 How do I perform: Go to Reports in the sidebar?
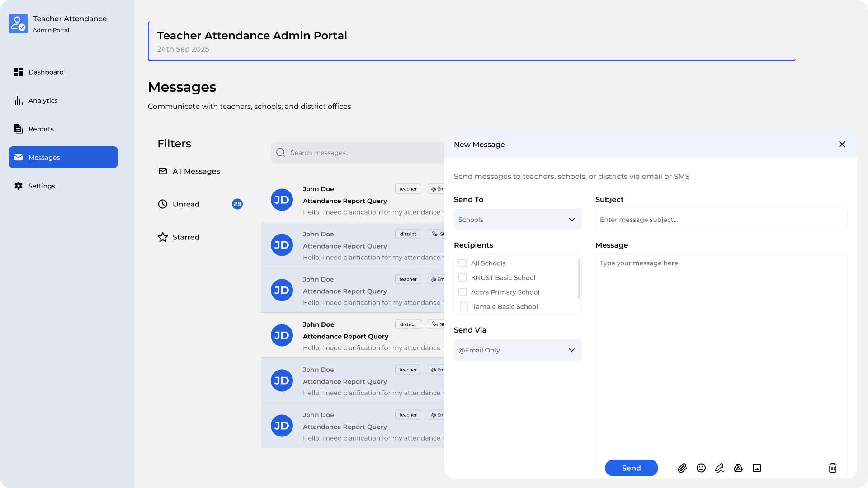(41, 129)
